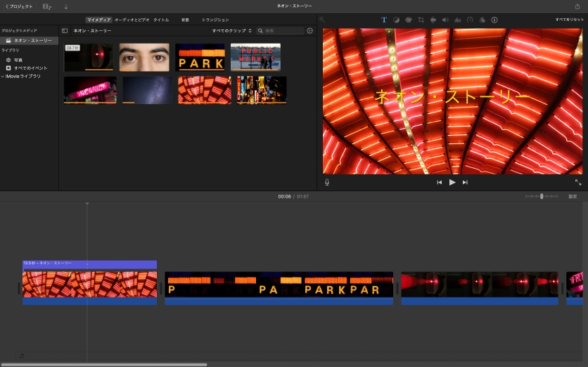The image size is (588, 367).
Task: Open the color balance tool
Action: [396, 20]
